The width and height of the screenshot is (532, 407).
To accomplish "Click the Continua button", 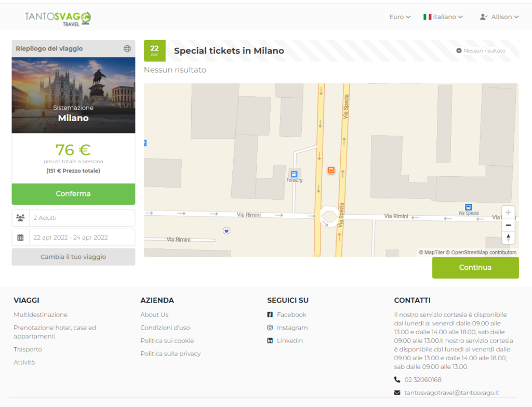I will pos(475,268).
